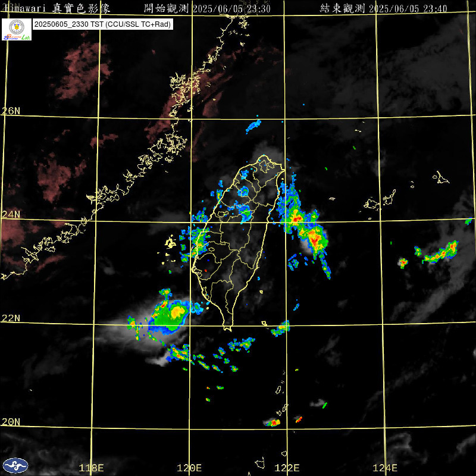
Task: Click the 20N latitude label
Action: (11, 422)
